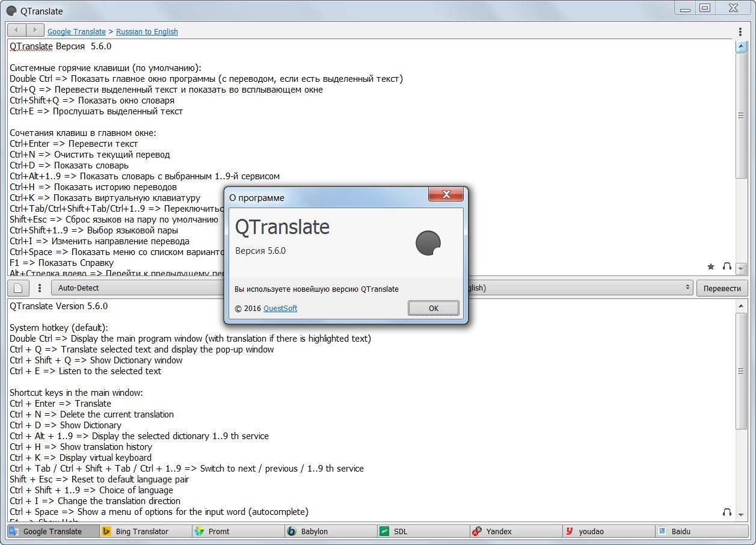Click the source pane scrollbar down arrow
Viewport: 756px width, 545px height.
[741, 269]
